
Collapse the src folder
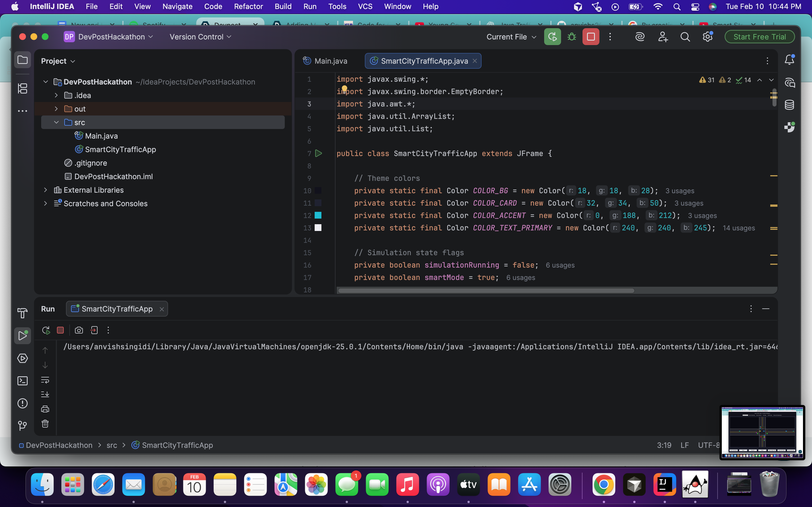56,123
